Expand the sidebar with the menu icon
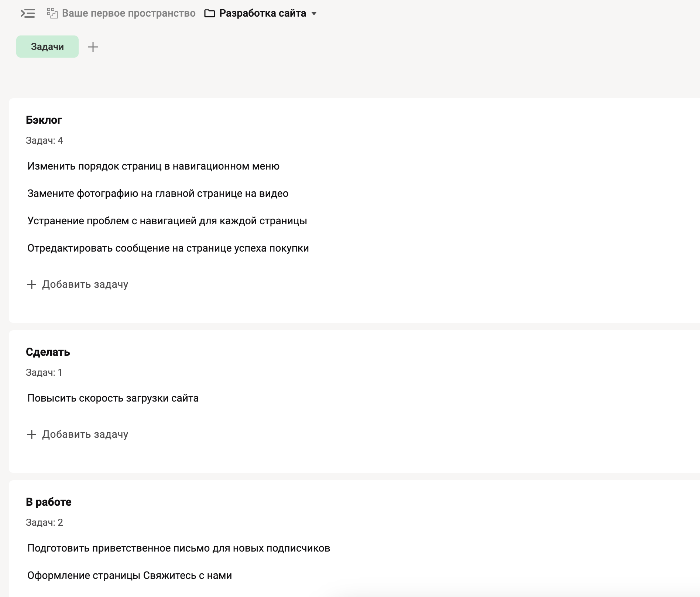700x597 pixels. pyautogui.click(x=28, y=14)
